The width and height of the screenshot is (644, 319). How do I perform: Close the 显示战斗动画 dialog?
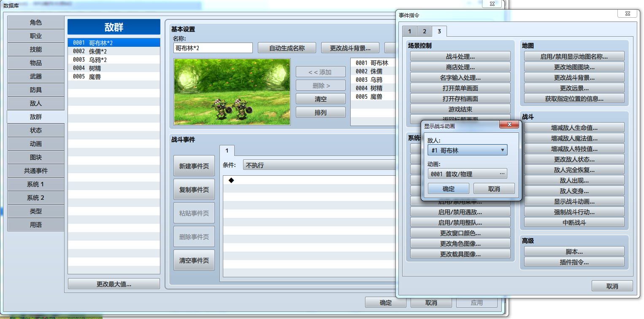[509, 125]
